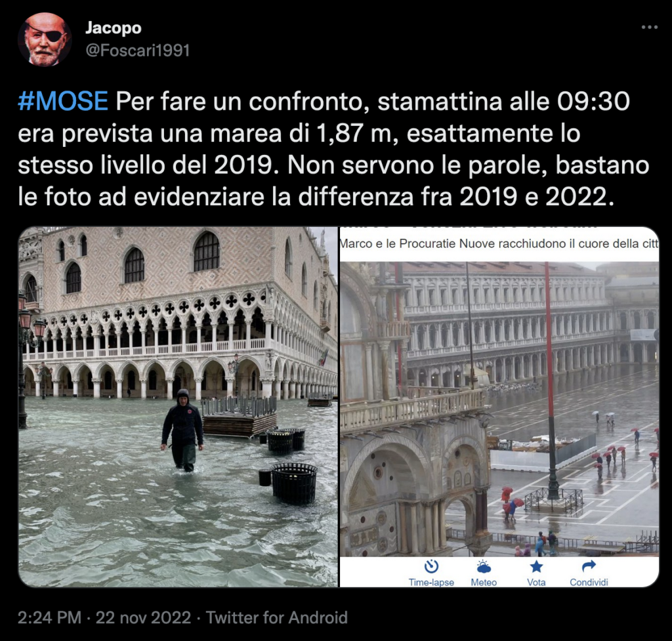The image size is (672, 641).
Task: Open the 2019 flooded Doge's Palace photo
Action: pos(178,407)
